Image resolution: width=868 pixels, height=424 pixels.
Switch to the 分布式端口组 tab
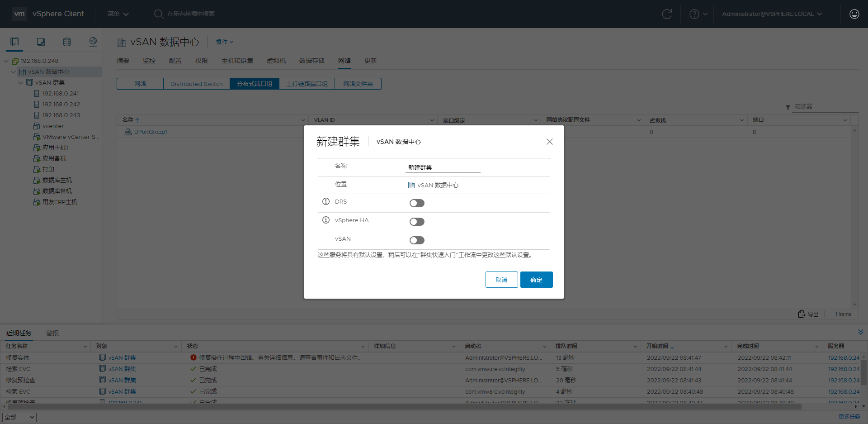[x=254, y=84]
